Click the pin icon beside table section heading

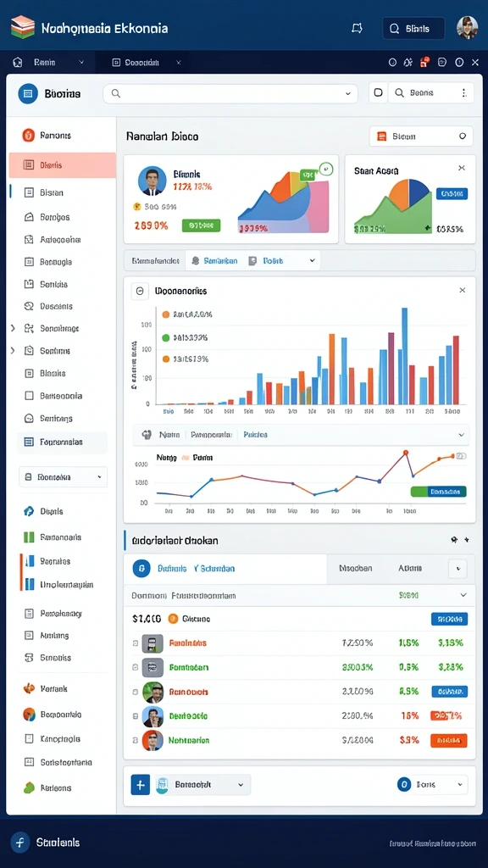[454, 540]
